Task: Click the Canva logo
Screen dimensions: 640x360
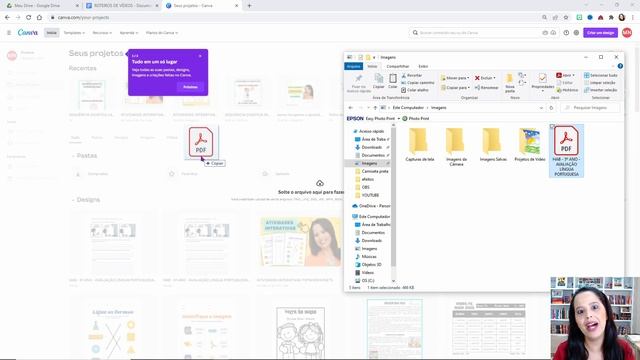Action: pyautogui.click(x=28, y=33)
